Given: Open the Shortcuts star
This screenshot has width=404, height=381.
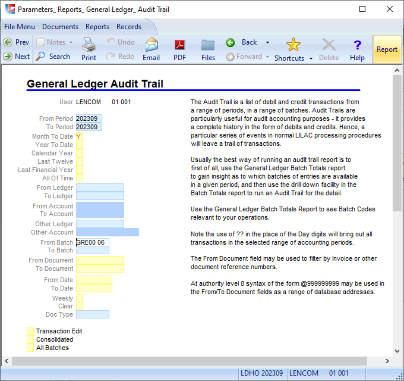Looking at the screenshot, I should (290, 49).
